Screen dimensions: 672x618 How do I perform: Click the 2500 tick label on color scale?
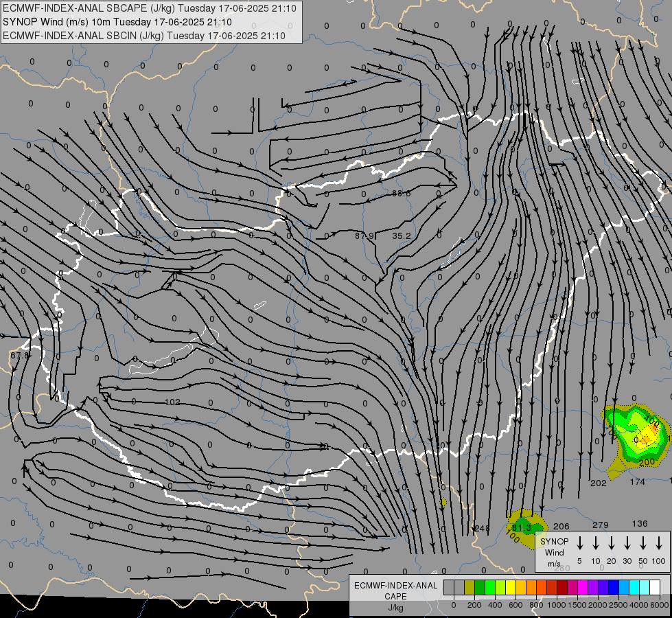tap(618, 605)
